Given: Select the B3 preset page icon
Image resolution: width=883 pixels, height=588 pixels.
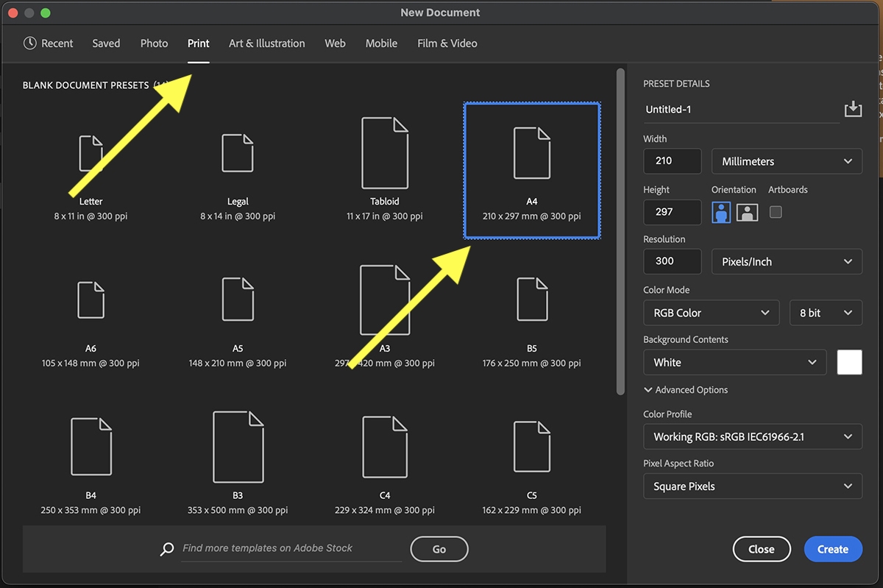Looking at the screenshot, I should click(238, 447).
